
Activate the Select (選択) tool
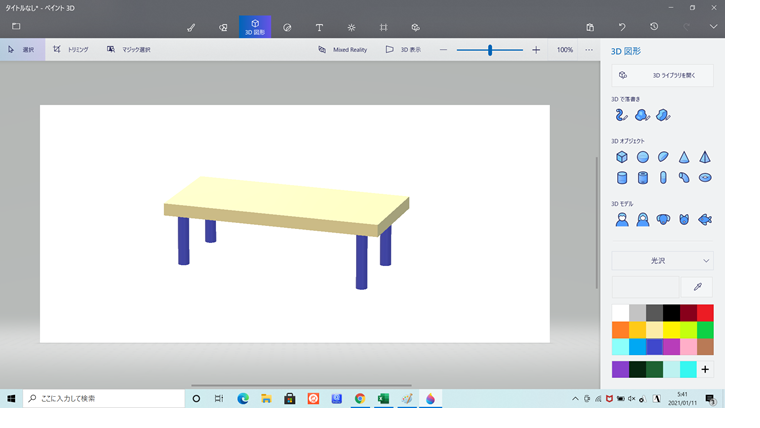coord(22,49)
